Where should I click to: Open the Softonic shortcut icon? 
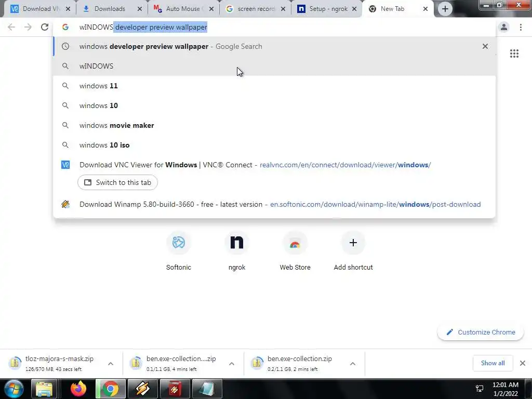click(179, 243)
